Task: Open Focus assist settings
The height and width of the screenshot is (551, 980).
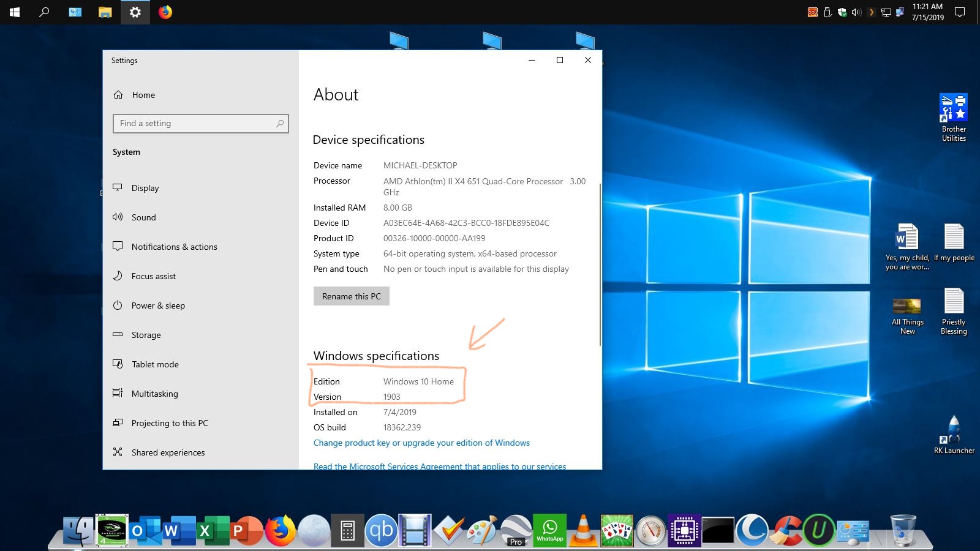Action: click(x=145, y=276)
